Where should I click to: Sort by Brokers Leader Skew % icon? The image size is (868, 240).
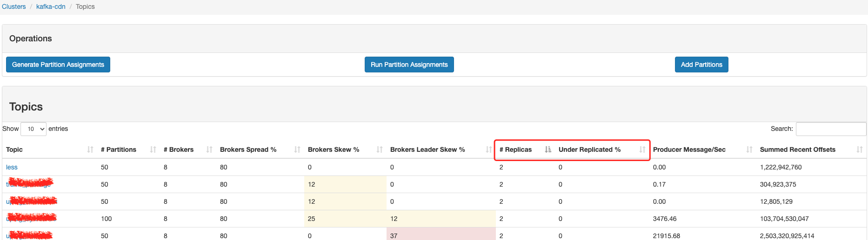[x=488, y=149]
